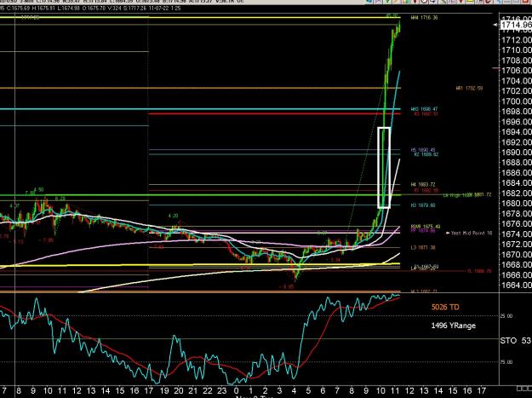Click 1710.00 on the price scale
The height and width of the screenshot is (398, 532).
pos(517,50)
